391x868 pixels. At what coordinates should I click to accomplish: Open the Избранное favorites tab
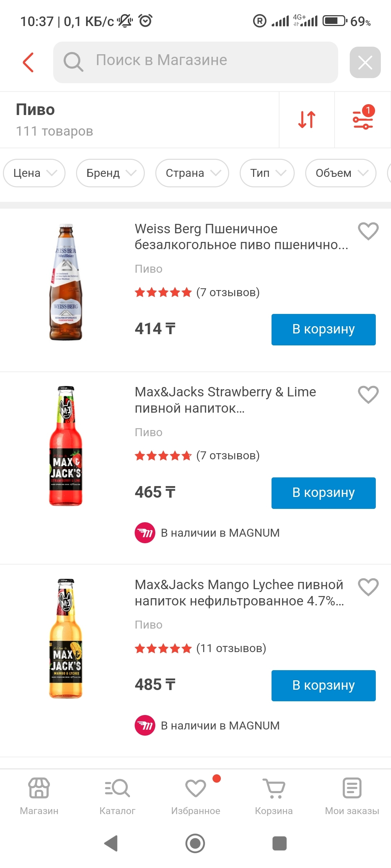195,796
